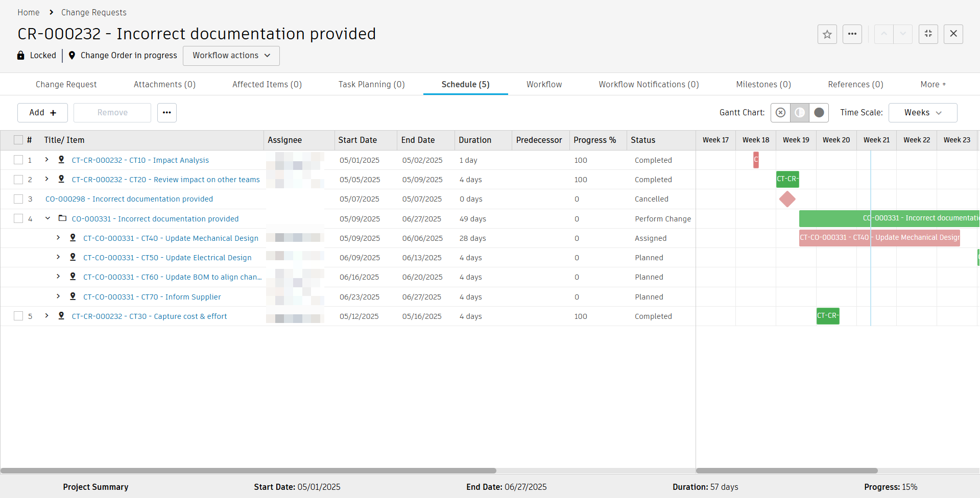This screenshot has width=980, height=498.
Task: Open the Workflow actions dropdown
Action: point(231,56)
